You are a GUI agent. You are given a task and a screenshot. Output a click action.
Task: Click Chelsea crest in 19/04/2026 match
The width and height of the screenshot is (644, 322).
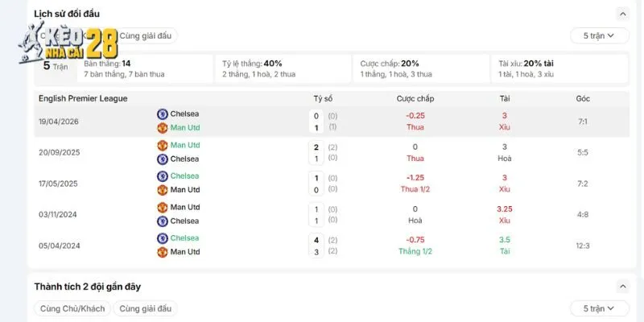pos(163,114)
